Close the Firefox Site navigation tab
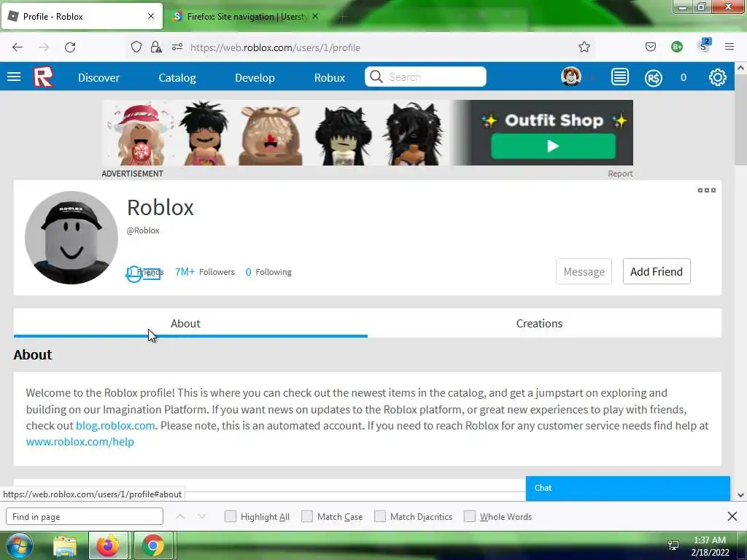Viewport: 747px width, 560px height. tap(315, 16)
